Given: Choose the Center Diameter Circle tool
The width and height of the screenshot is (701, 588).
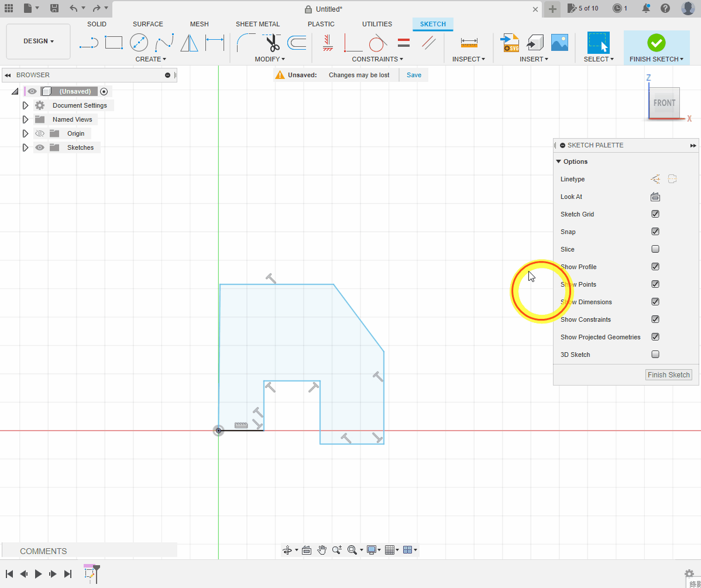Looking at the screenshot, I should 139,43.
